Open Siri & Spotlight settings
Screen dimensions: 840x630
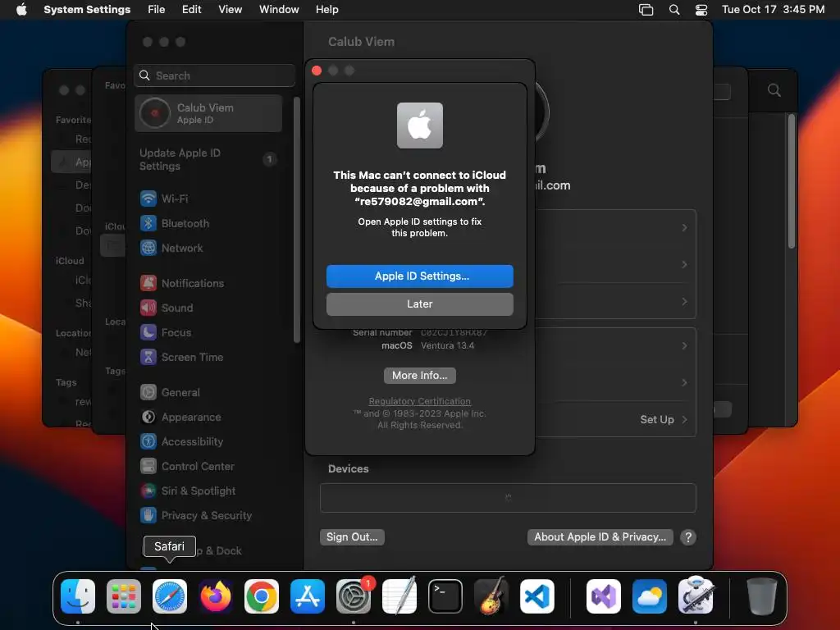[188, 491]
